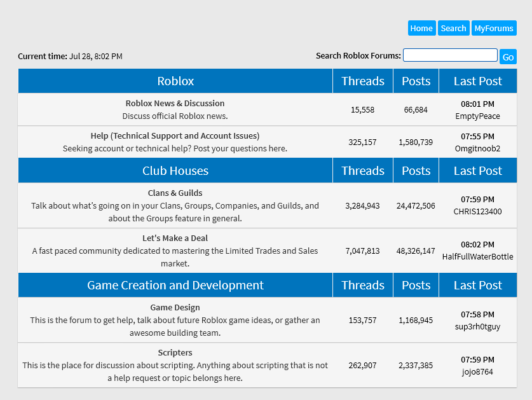The width and height of the screenshot is (532, 400).
Task: Click thread count 262,907
Action: (x=363, y=366)
